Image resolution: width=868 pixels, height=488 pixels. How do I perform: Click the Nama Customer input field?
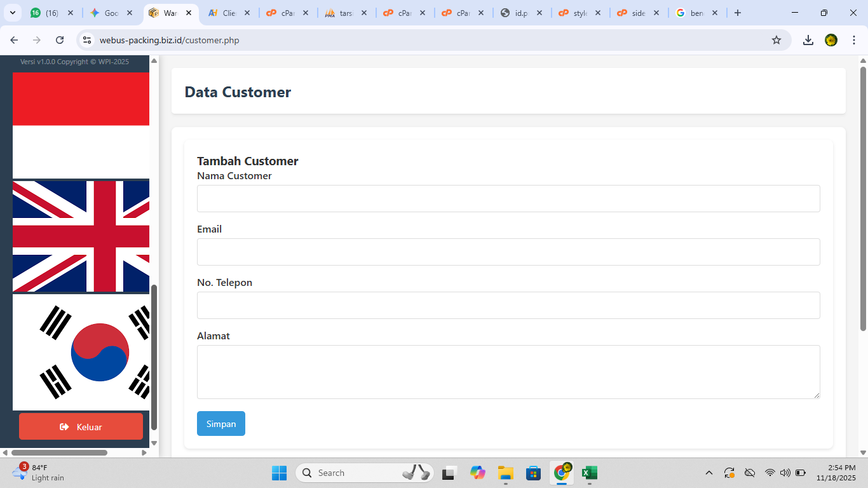tap(508, 198)
